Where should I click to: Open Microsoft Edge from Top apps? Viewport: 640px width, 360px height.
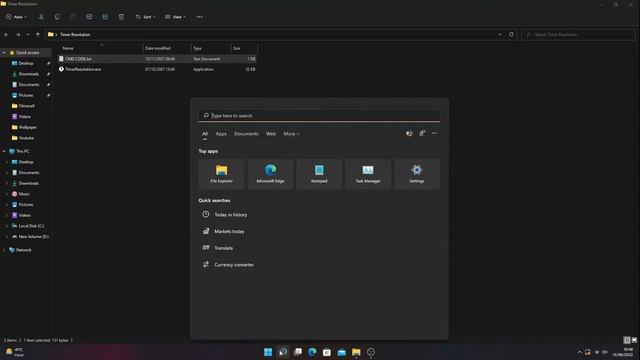click(x=270, y=174)
